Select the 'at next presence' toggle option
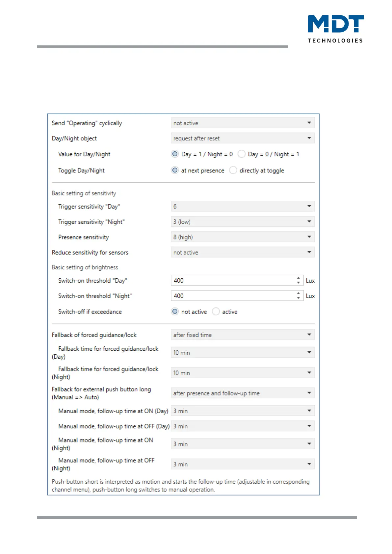Viewport: 392px width, 554px height. (175, 170)
